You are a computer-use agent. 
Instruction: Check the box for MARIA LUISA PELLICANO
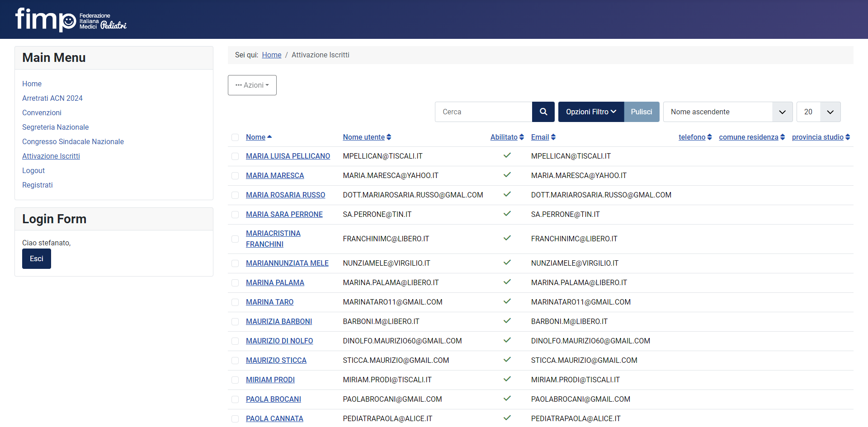(x=235, y=156)
